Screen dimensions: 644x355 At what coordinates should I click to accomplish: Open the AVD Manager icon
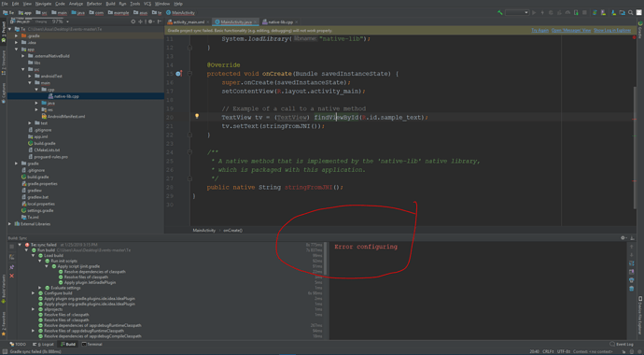pos(604,13)
